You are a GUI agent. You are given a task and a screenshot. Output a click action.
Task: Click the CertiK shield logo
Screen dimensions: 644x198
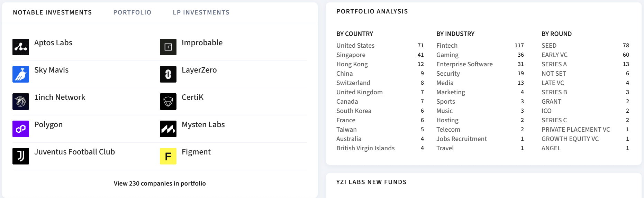pyautogui.click(x=168, y=102)
